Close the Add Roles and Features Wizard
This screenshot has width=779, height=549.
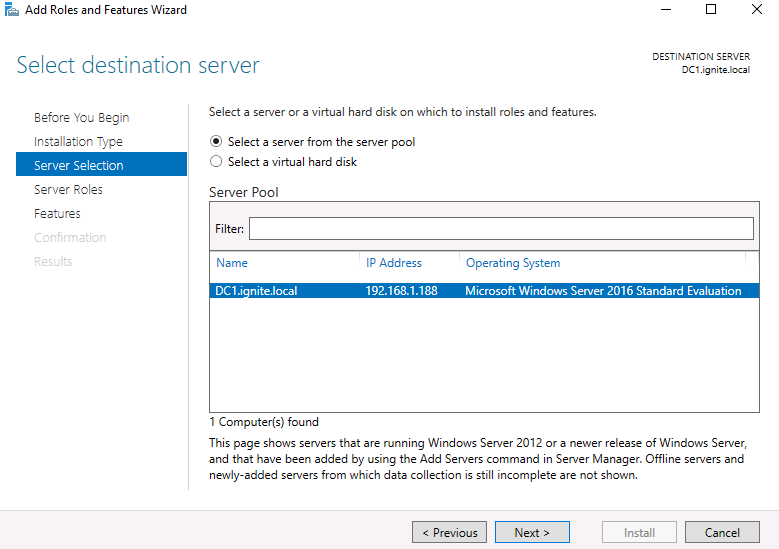(x=756, y=9)
